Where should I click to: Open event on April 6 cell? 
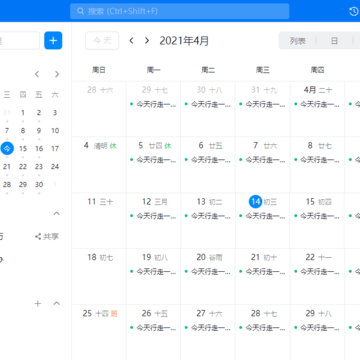(x=208, y=160)
